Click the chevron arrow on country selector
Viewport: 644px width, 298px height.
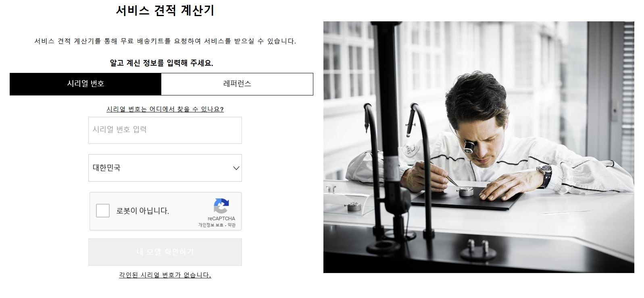pos(236,168)
